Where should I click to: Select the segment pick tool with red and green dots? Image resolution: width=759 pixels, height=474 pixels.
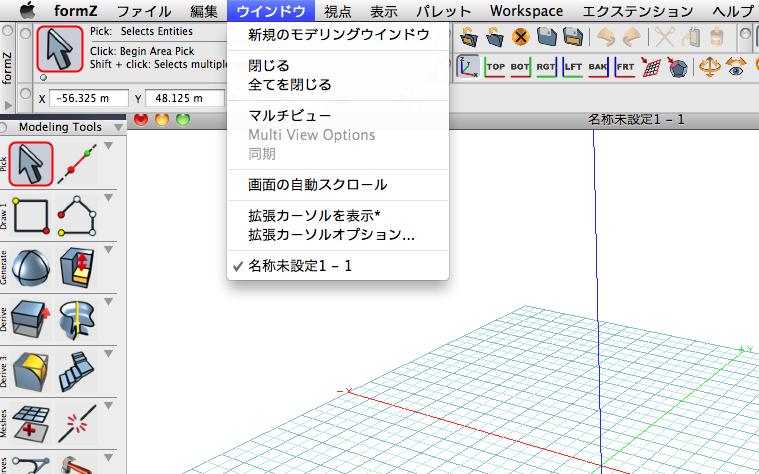click(77, 164)
